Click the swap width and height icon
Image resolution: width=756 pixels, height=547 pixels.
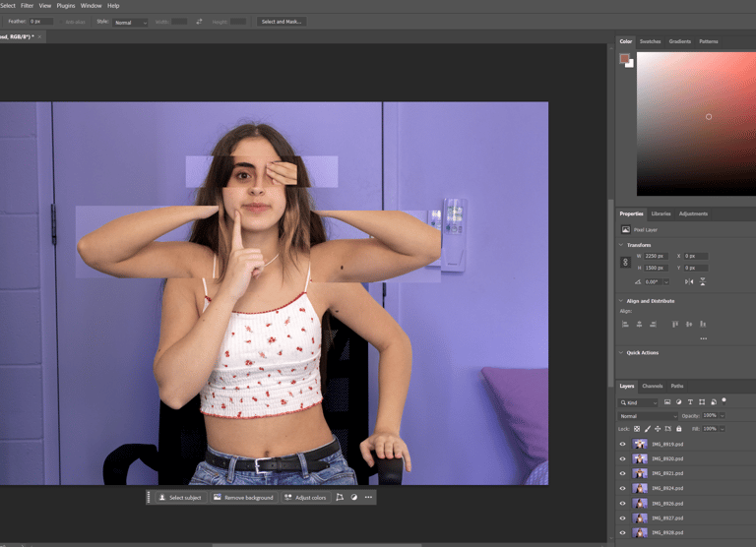point(199,22)
